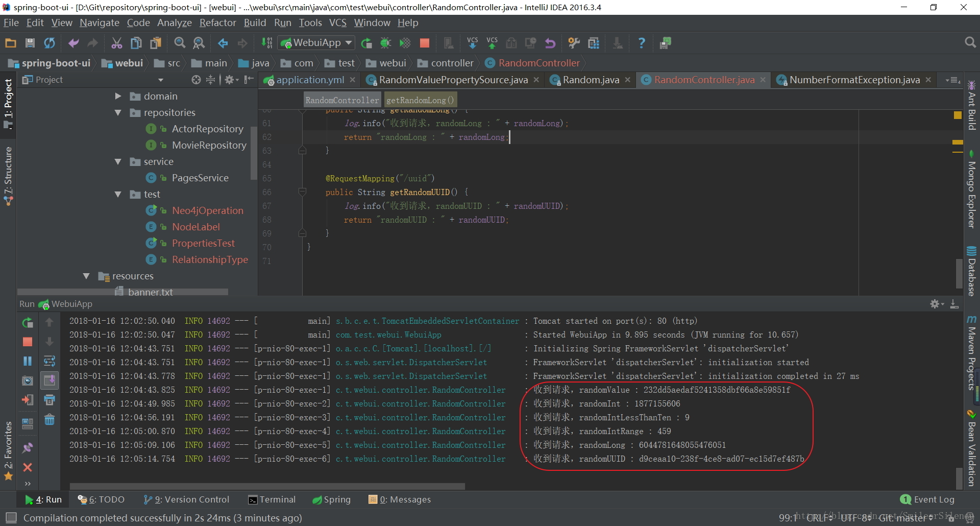980x526 pixels.
Task: Toggle the Mongo Explorer side panel
Action: [972, 189]
